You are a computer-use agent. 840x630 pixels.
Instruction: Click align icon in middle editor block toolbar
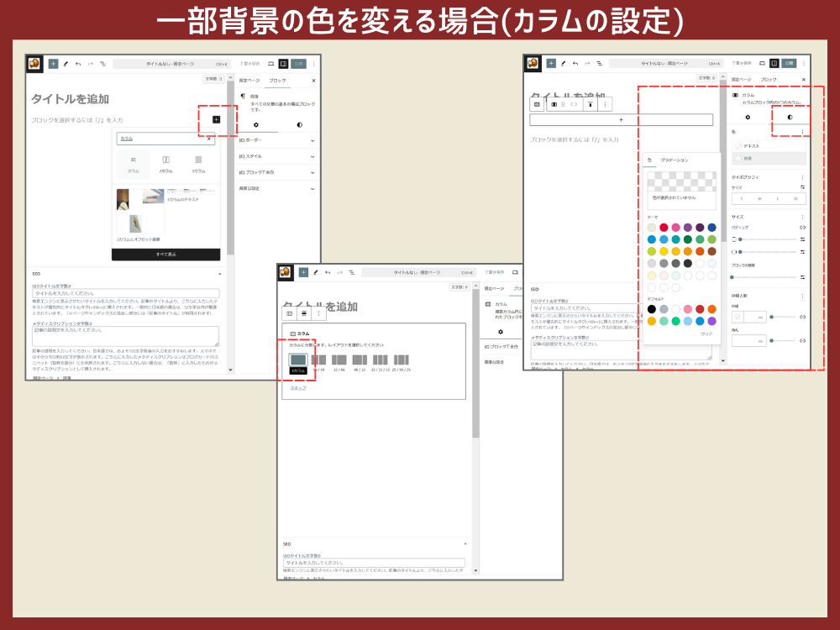coord(304,313)
